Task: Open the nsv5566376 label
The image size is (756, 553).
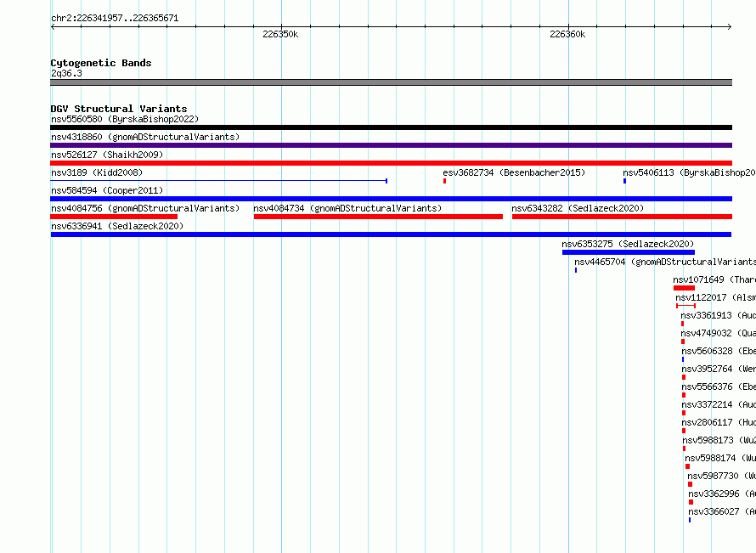Action: (719, 387)
